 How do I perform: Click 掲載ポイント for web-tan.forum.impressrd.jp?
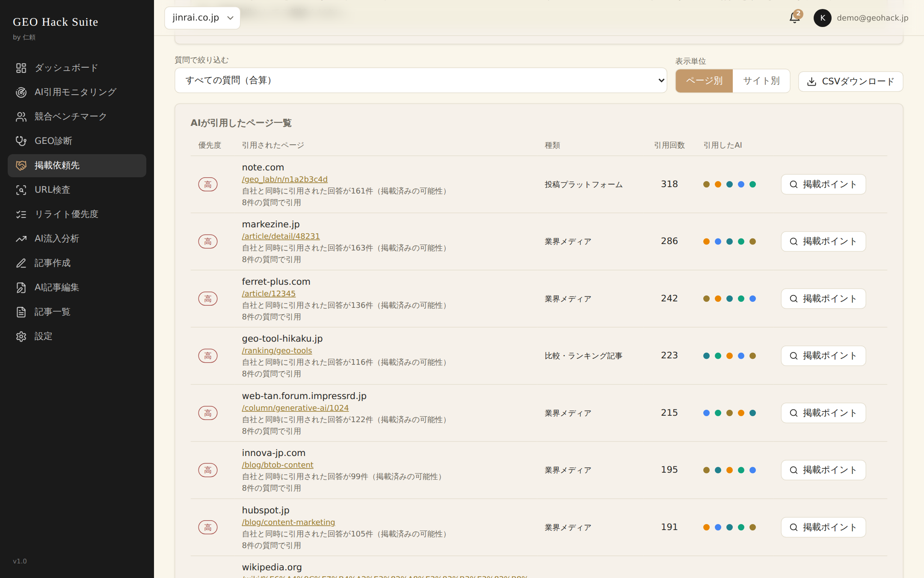pos(823,413)
